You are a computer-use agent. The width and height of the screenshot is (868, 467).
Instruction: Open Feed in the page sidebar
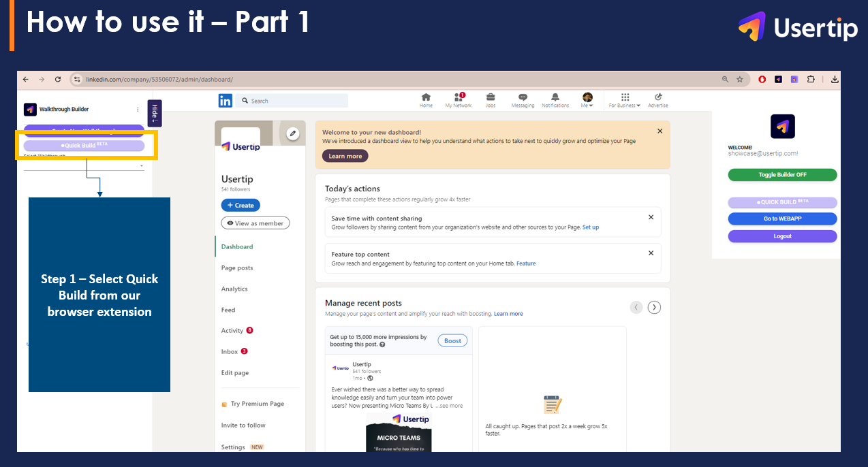point(228,310)
